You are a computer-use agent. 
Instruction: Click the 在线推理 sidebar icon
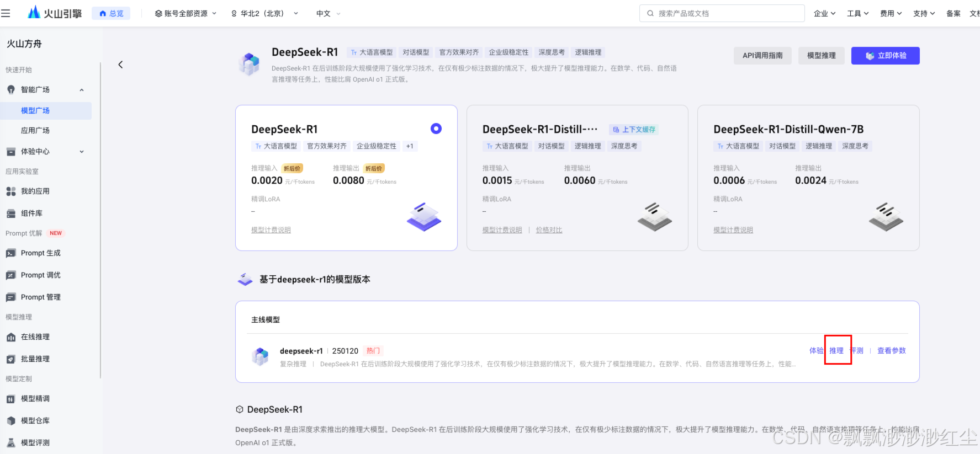tap(11, 337)
